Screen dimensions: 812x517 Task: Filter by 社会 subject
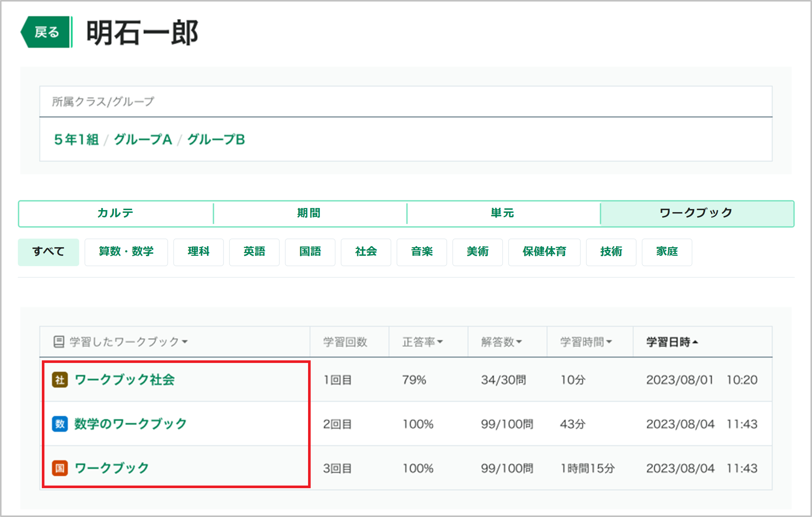click(x=366, y=252)
